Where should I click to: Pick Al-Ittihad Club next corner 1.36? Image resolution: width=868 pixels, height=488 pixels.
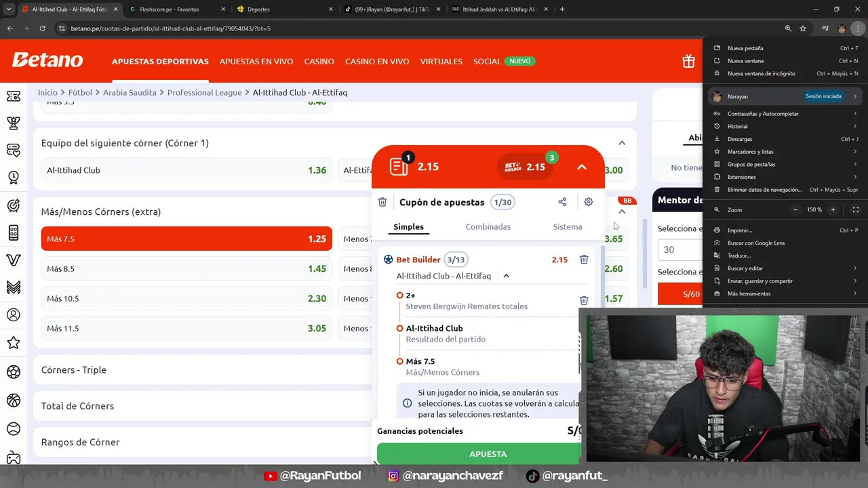tap(186, 170)
